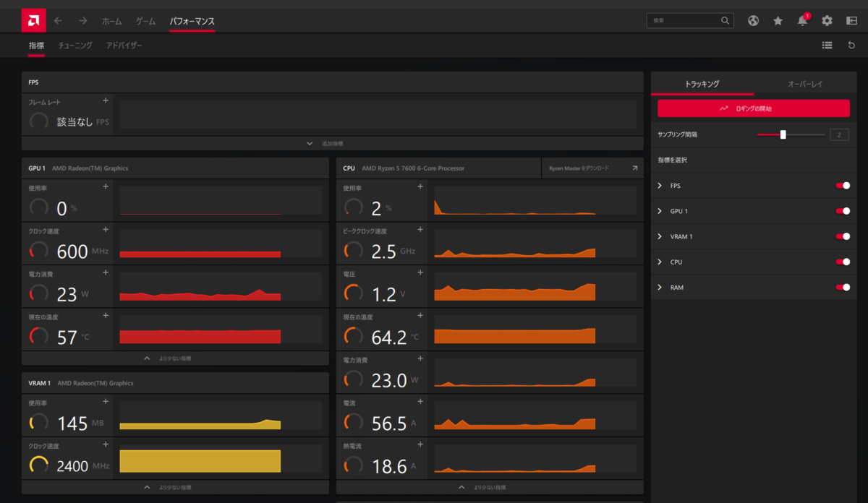Click the GPU 電力消費 graph

point(221,286)
